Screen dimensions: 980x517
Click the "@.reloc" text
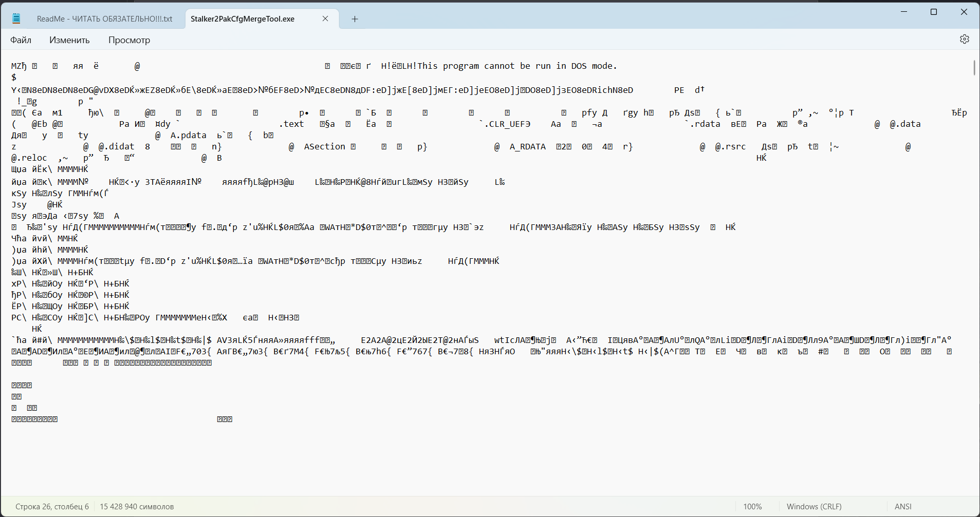click(x=29, y=158)
